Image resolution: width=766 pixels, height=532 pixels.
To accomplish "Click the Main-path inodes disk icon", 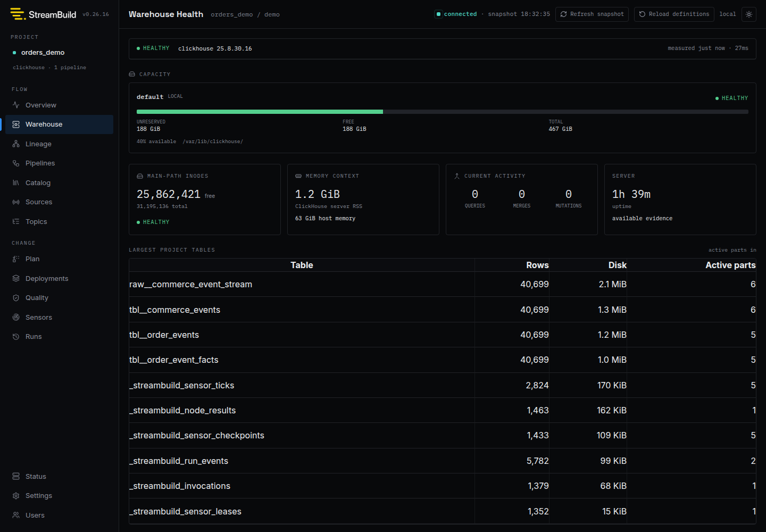I will coord(140,176).
